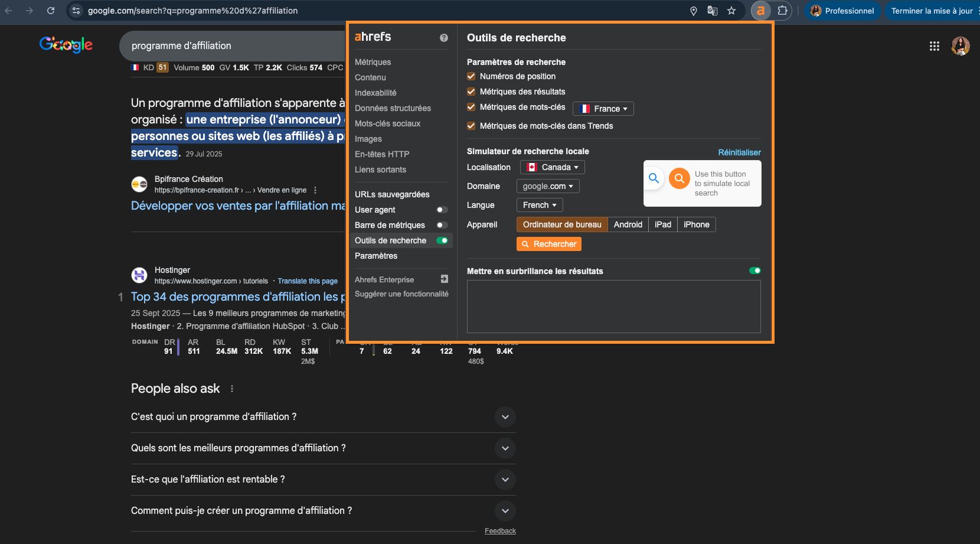This screenshot has width=980, height=544.
Task: Open Top 34 des programmes d'affiliation result
Action: [x=238, y=297]
